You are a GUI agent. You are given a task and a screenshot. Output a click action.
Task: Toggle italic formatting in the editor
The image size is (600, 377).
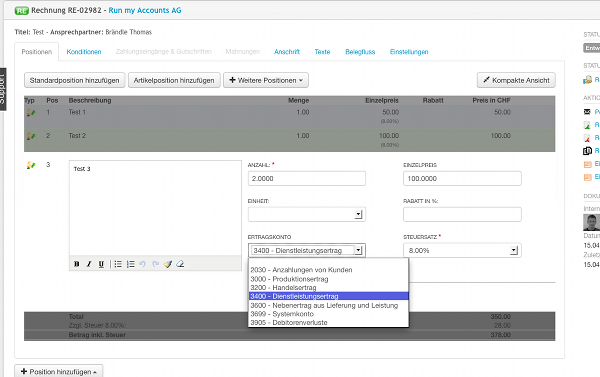click(89, 264)
